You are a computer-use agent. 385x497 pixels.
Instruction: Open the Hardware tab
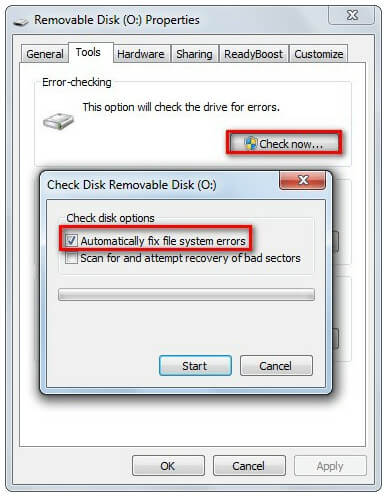coord(141,54)
